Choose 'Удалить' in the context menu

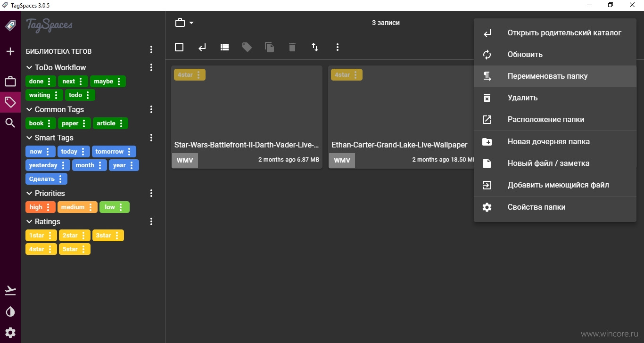(555, 98)
